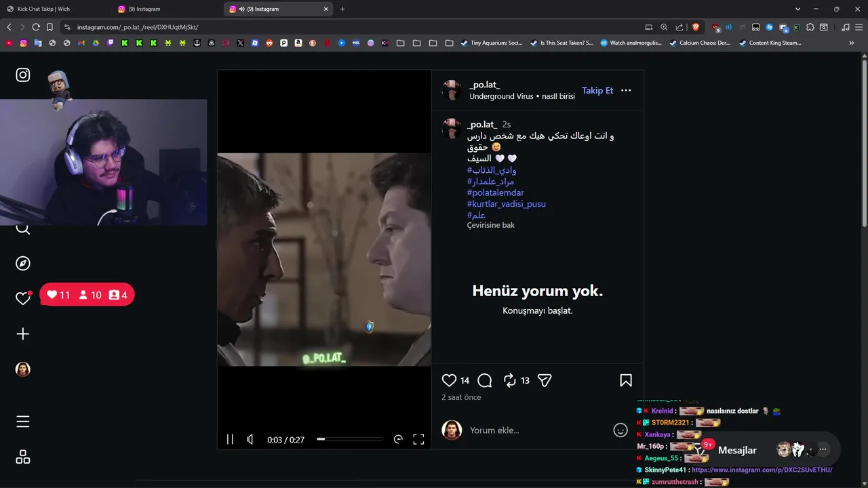Expand hidden bookmarks chevron
The width and height of the screenshot is (868, 488).
pos(852,43)
